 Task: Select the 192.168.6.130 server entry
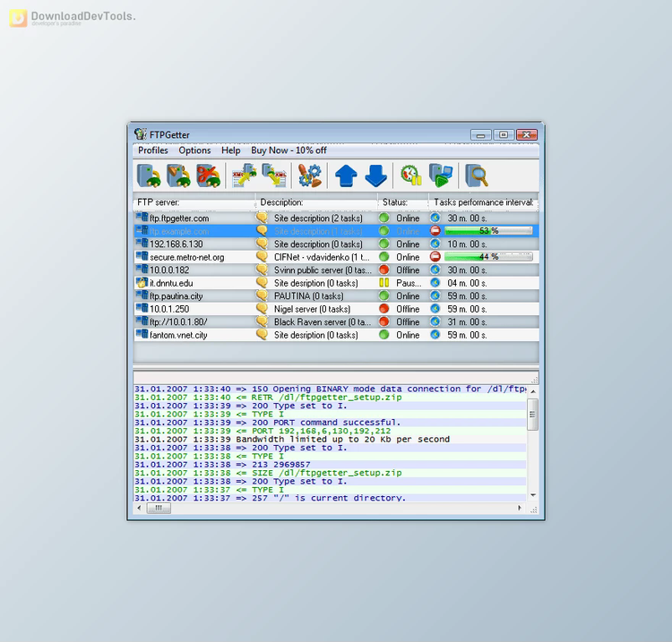(336, 244)
